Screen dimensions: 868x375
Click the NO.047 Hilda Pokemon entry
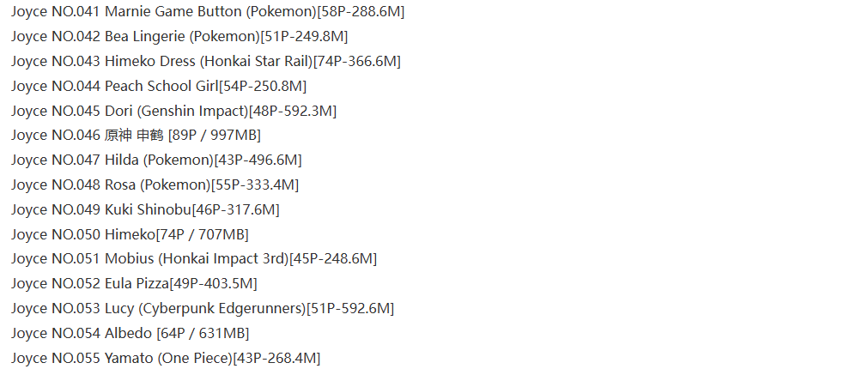pyautogui.click(x=156, y=160)
